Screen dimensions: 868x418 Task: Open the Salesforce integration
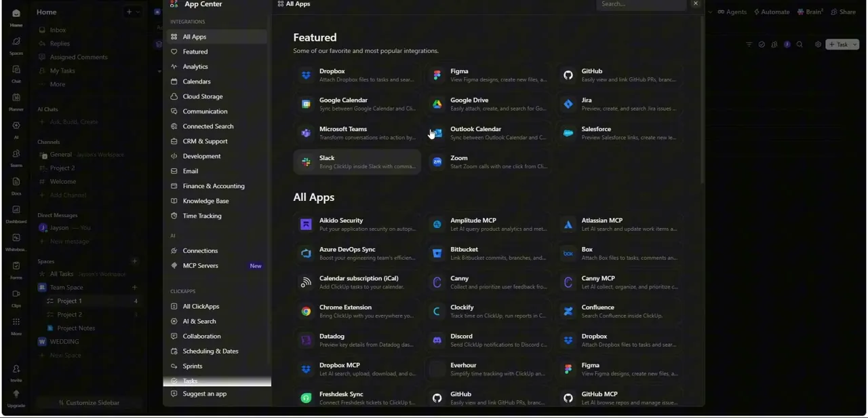[619, 133]
